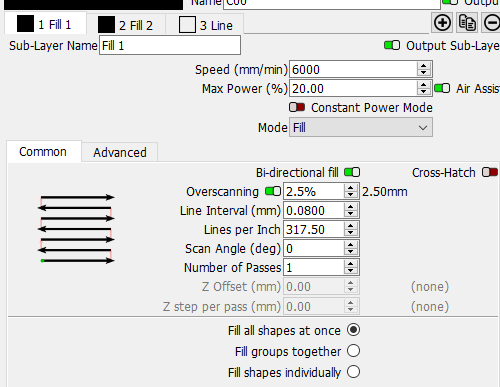Switch to the 1 Fill 1 sub-layer tab

click(x=45, y=24)
